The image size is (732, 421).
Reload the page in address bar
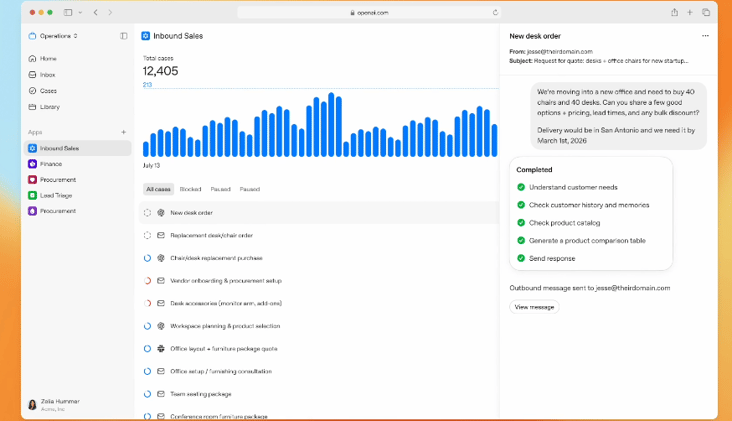(495, 13)
